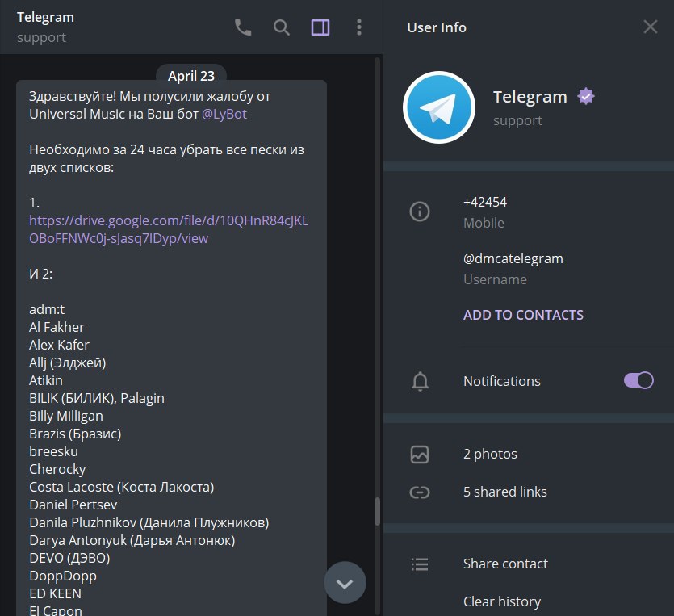The width and height of the screenshot is (674, 616).
Task: Open the 5 shared links section
Action: (x=505, y=492)
